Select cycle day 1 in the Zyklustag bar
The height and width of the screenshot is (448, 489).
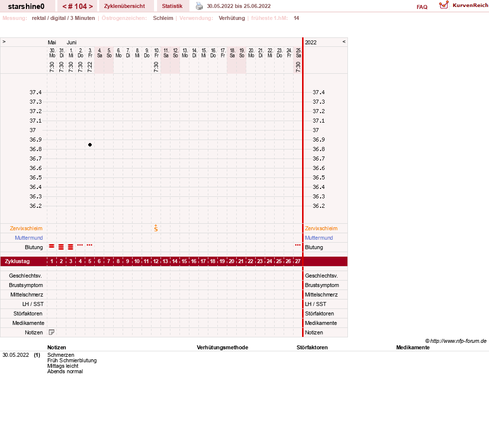52,261
